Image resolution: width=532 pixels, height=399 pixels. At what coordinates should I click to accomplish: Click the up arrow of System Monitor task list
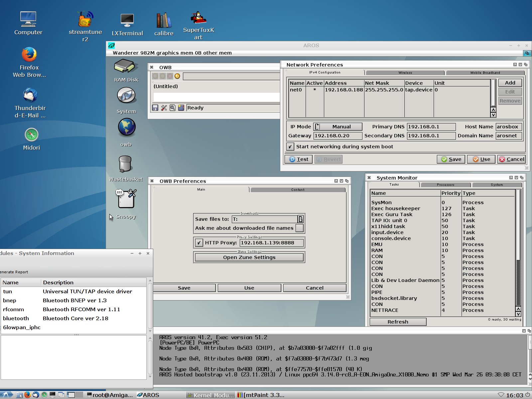point(518,309)
